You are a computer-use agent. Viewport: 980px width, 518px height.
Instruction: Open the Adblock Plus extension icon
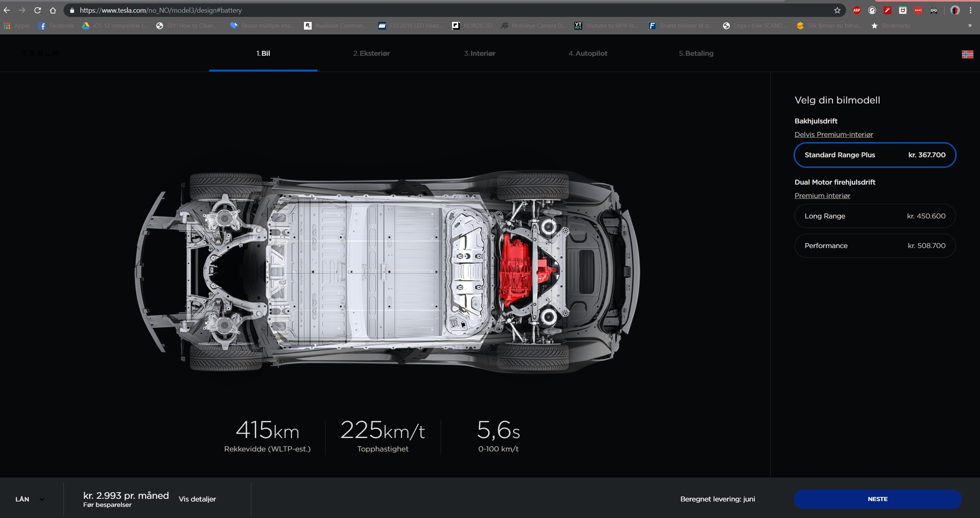pyautogui.click(x=856, y=10)
